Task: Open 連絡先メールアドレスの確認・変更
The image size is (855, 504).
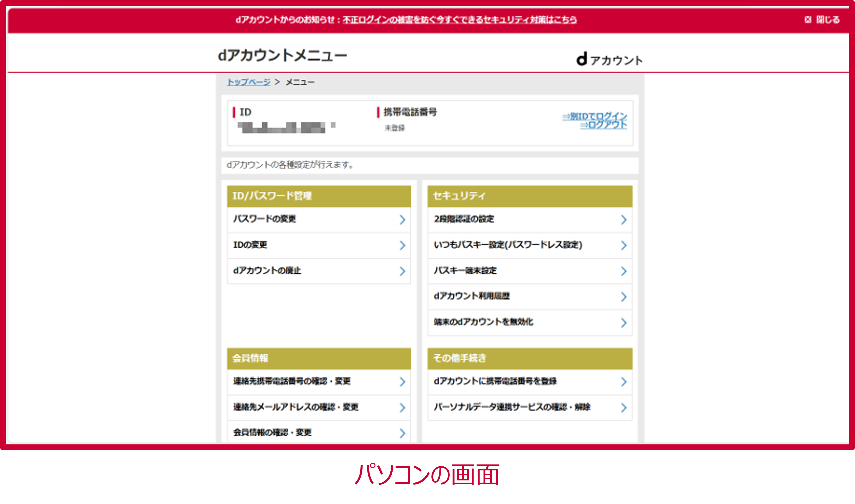Action: coord(296,407)
